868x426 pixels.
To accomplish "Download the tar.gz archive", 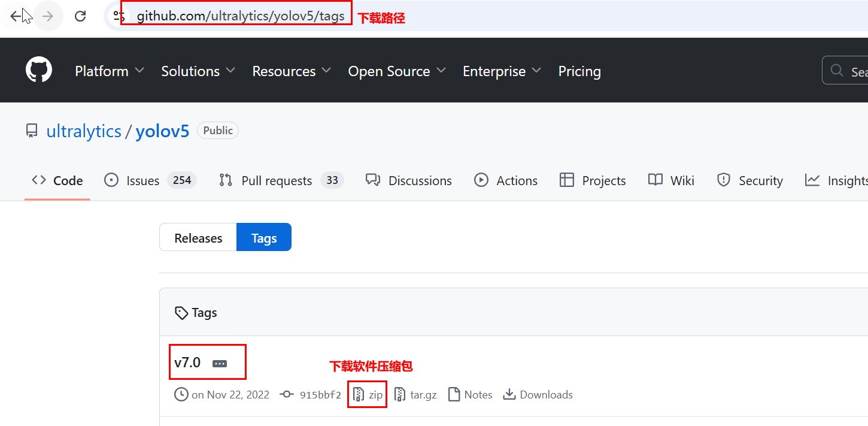I will [415, 394].
